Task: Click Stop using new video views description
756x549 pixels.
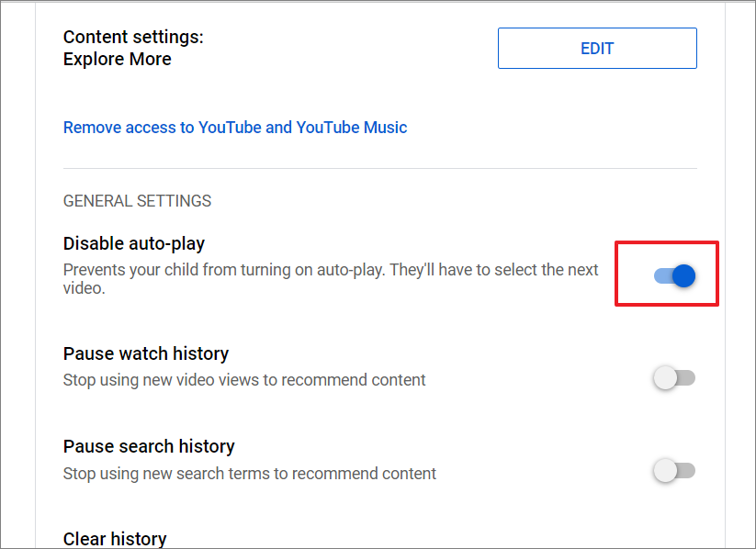Action: tap(244, 380)
